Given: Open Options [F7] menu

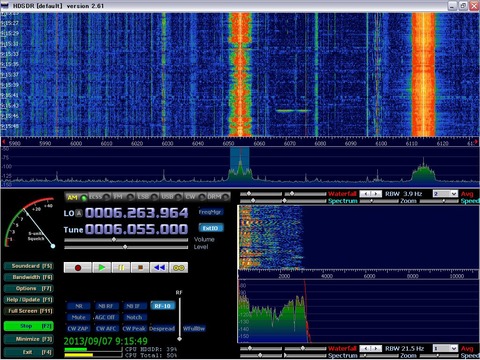Looking at the screenshot, I should [29, 289].
